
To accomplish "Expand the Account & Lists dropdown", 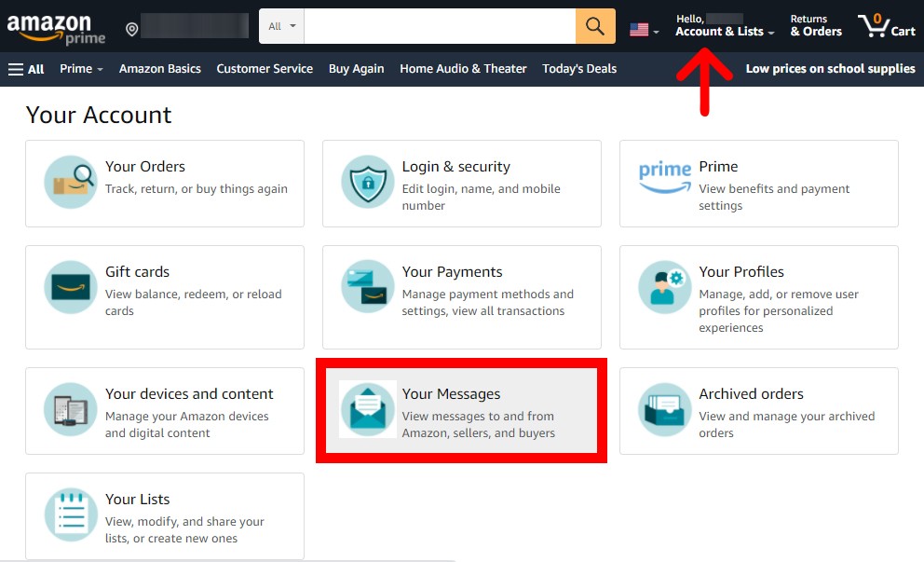I will coord(725,32).
